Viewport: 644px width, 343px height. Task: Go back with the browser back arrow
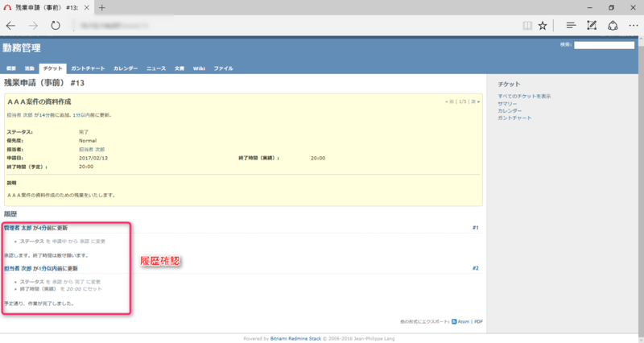(x=10, y=26)
